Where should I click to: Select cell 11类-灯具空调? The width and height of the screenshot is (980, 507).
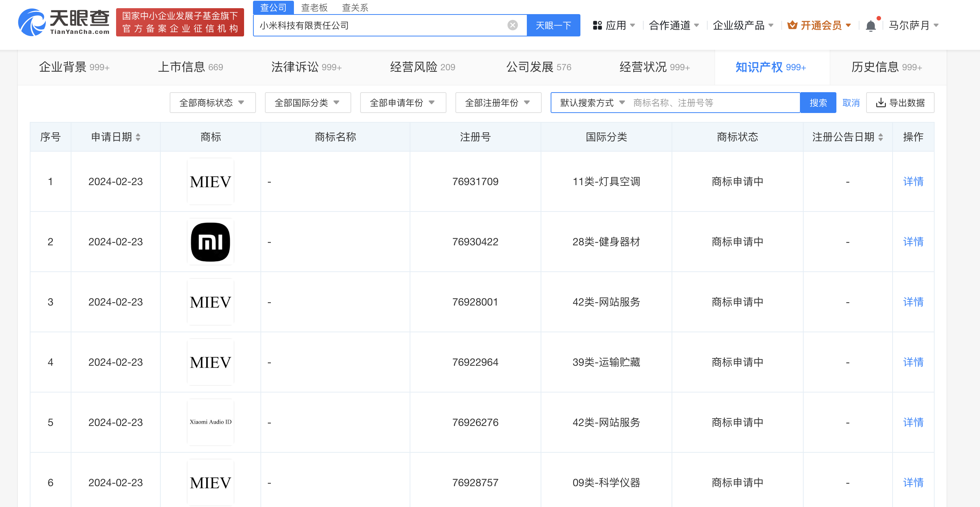(606, 182)
